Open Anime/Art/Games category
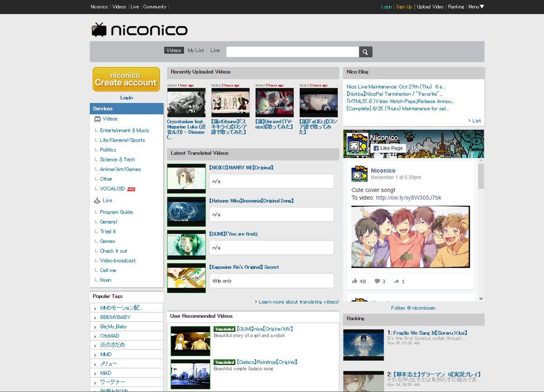544x392 pixels. click(120, 169)
